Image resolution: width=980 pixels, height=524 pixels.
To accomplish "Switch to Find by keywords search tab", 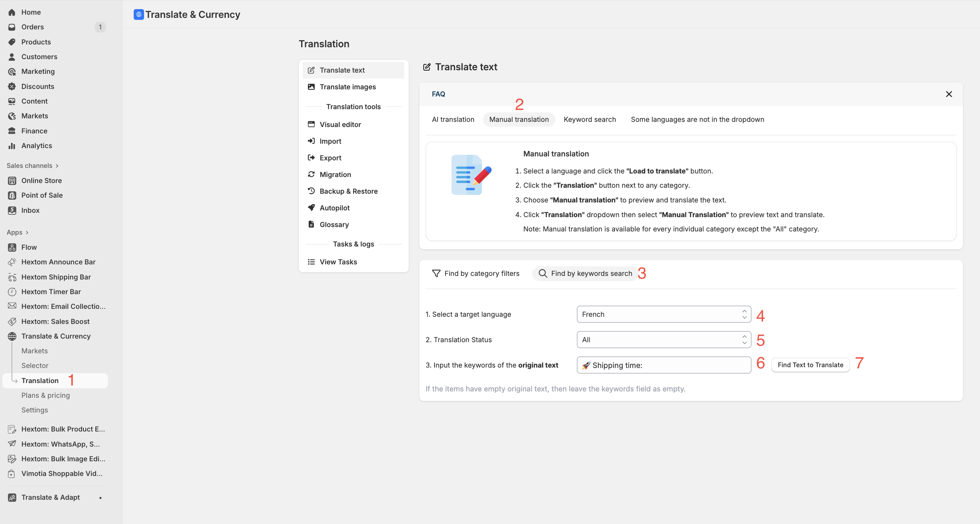I will [584, 274].
